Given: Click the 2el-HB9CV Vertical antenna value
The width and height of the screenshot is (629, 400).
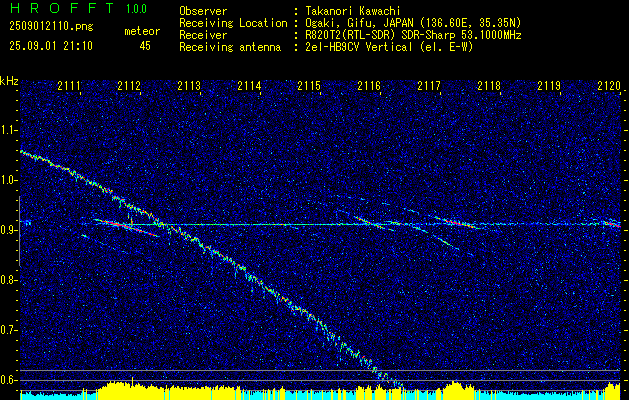Looking at the screenshot, I should [390, 47].
